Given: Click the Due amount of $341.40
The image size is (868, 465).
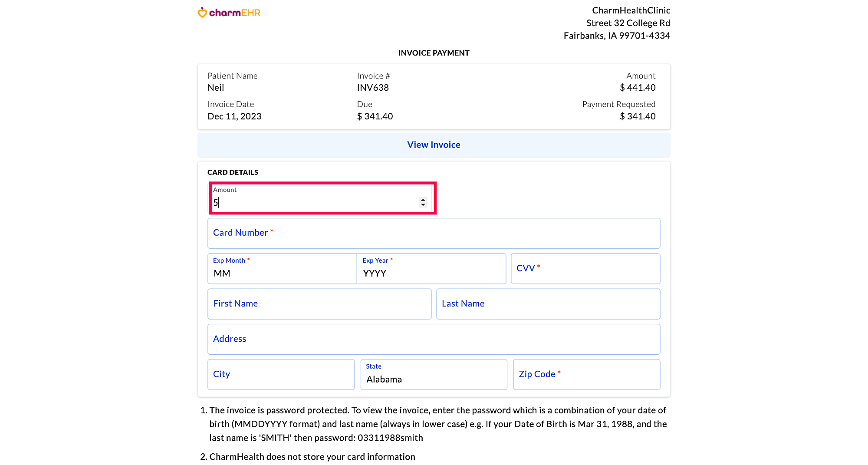Looking at the screenshot, I should click(375, 116).
